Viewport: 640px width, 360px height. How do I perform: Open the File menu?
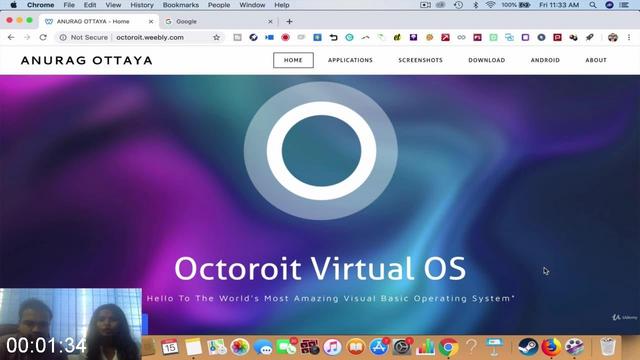(x=69, y=5)
